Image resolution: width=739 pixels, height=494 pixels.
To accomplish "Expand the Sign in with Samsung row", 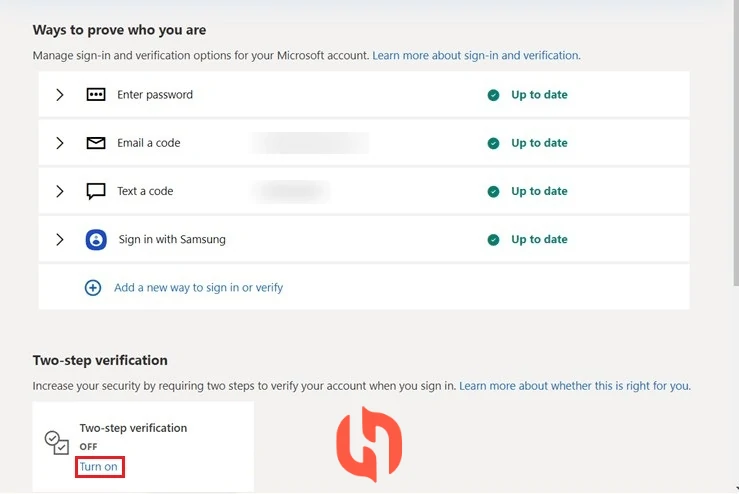I will coord(59,239).
